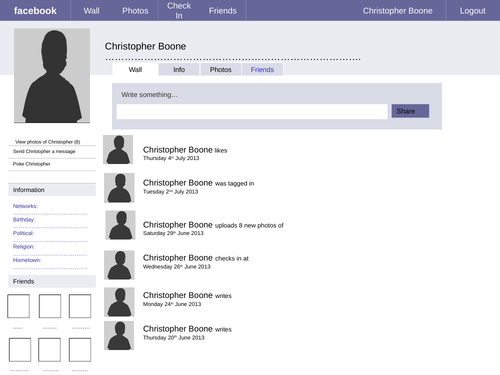Select the last friend thumbnail in second row
Screen dimensions: 500x375
click(x=80, y=350)
